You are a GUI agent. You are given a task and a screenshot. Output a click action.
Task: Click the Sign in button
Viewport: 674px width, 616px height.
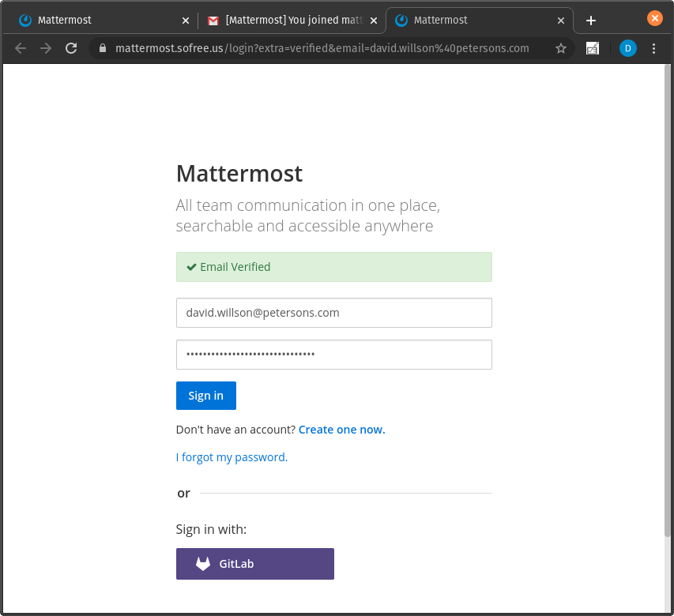click(x=206, y=396)
